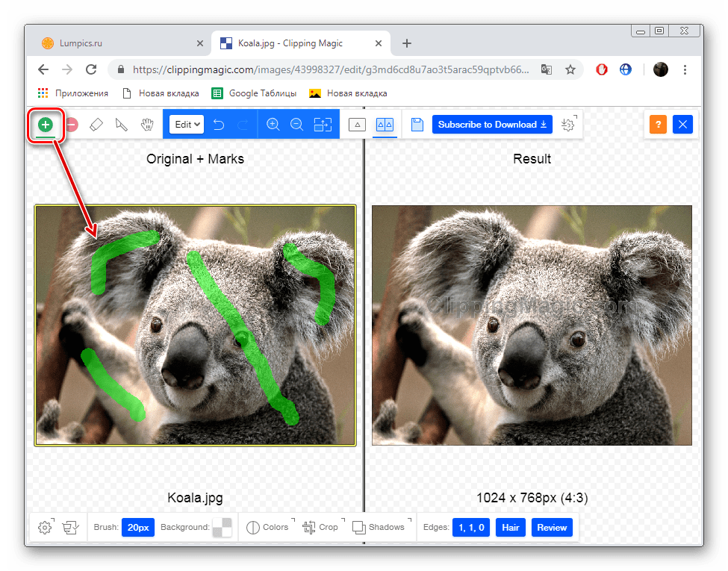Close the Lumpics.ru tab
The height and width of the screenshot is (571, 728).
click(199, 43)
